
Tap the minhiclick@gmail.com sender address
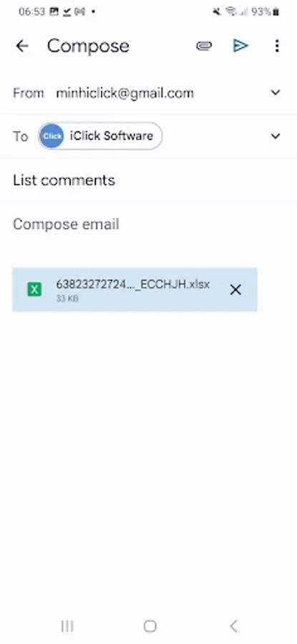coord(125,93)
